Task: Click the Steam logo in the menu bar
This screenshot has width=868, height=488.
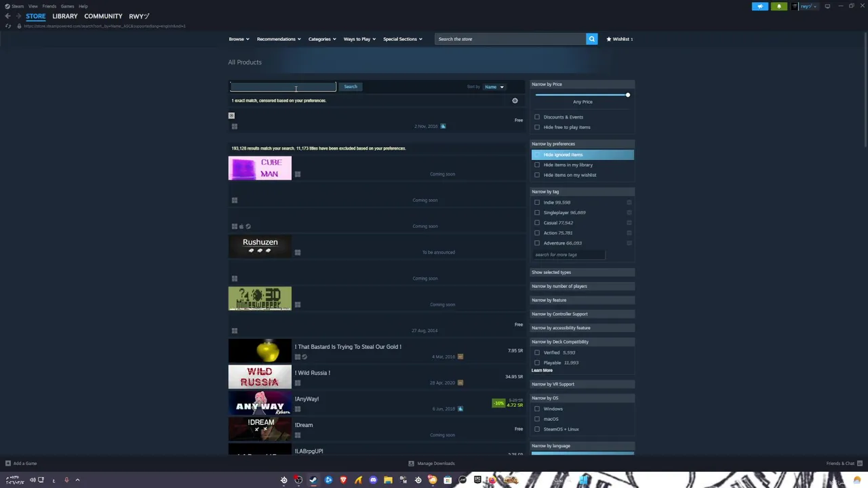Action: coord(7,6)
